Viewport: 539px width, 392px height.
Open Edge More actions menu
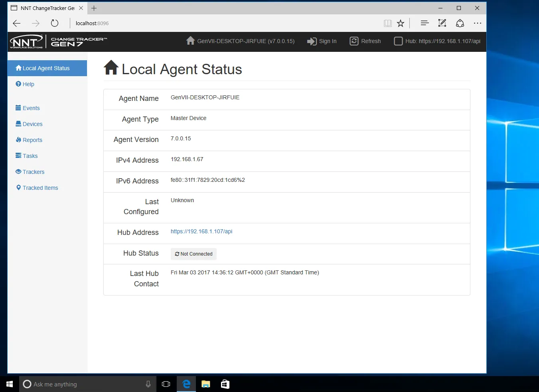(x=478, y=23)
